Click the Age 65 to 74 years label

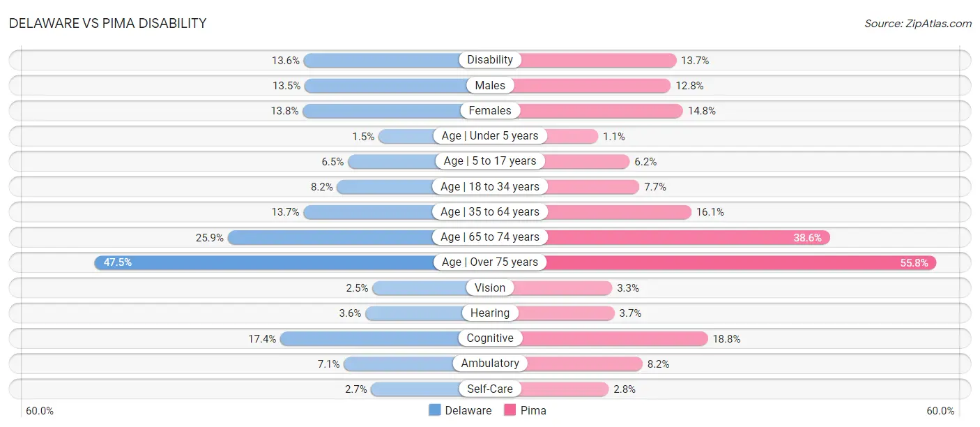(490, 237)
